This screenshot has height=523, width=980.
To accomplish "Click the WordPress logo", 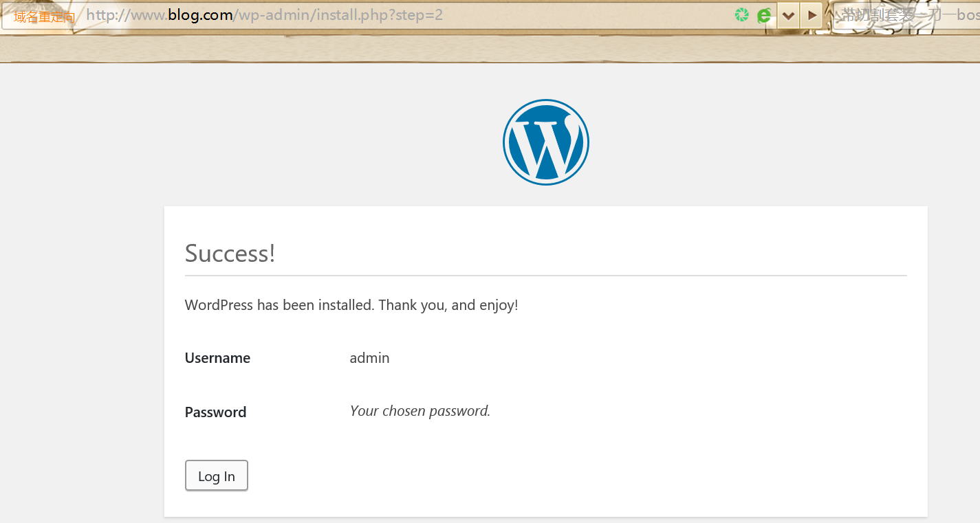I will point(546,142).
